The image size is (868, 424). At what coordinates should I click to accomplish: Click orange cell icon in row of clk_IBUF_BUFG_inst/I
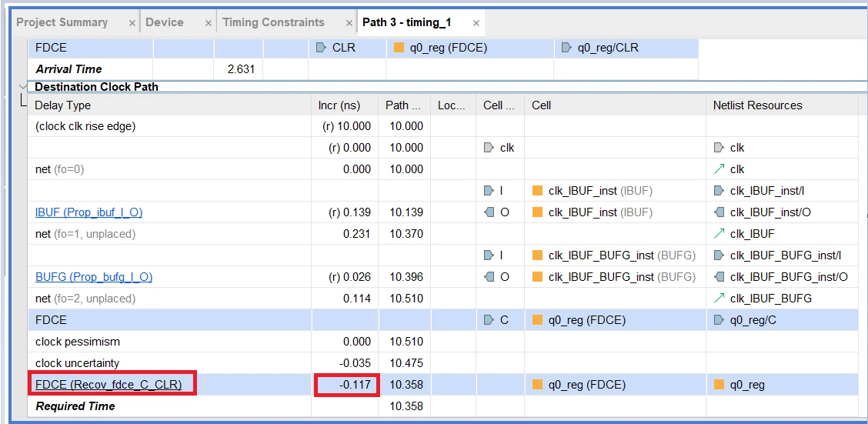537,255
